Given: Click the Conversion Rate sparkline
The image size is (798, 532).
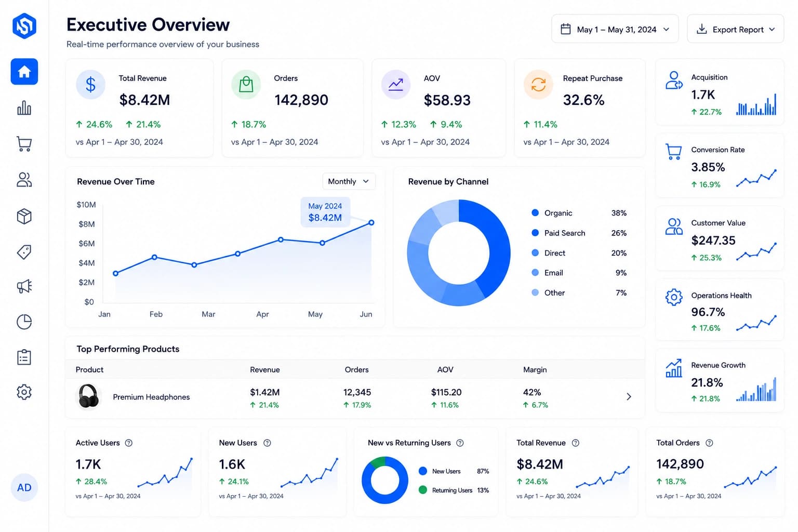Looking at the screenshot, I should coord(756,178).
